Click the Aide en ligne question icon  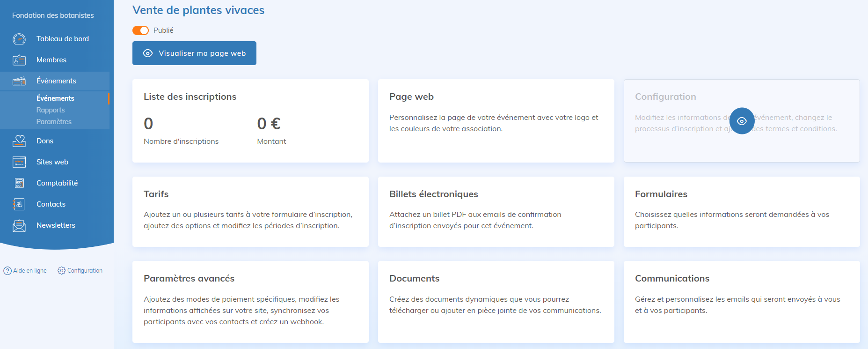coord(7,271)
